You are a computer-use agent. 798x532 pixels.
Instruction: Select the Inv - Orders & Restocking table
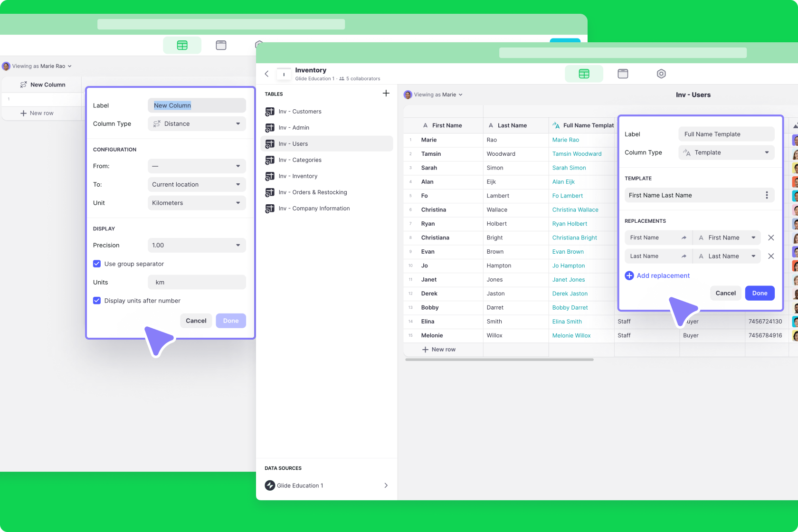[313, 192]
